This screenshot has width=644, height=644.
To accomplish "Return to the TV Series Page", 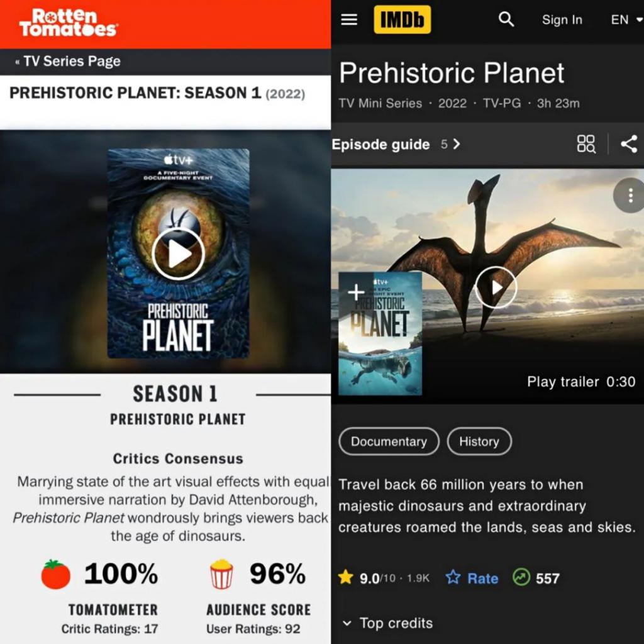I will (x=68, y=61).
